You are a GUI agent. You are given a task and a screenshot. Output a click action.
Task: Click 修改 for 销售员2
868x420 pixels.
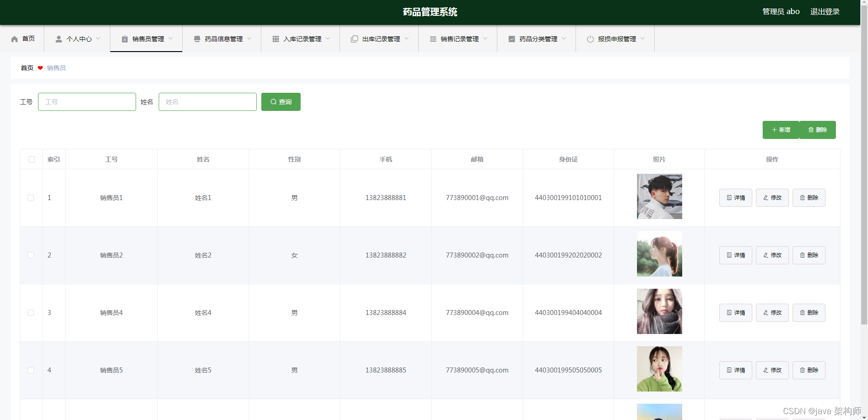point(772,255)
